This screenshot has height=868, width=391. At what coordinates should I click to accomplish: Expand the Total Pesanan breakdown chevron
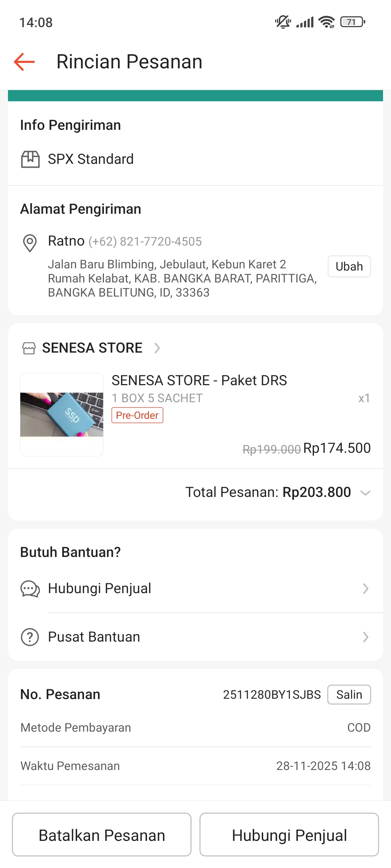click(x=365, y=493)
